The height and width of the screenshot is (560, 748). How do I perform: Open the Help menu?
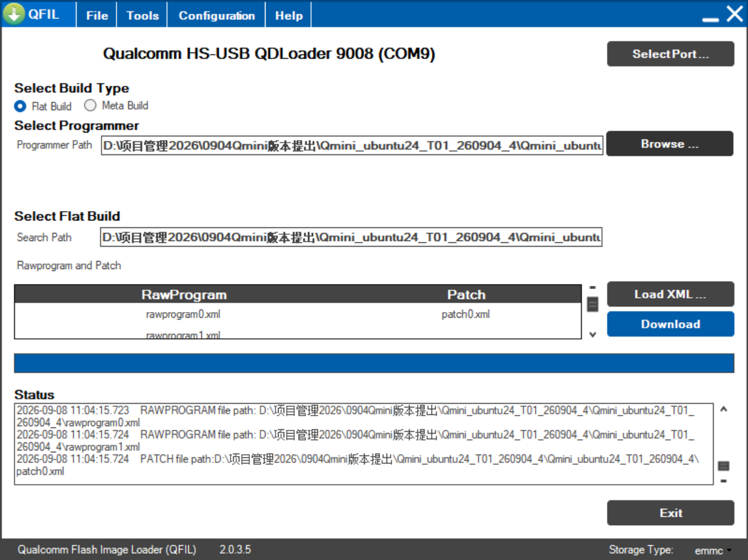tap(289, 16)
